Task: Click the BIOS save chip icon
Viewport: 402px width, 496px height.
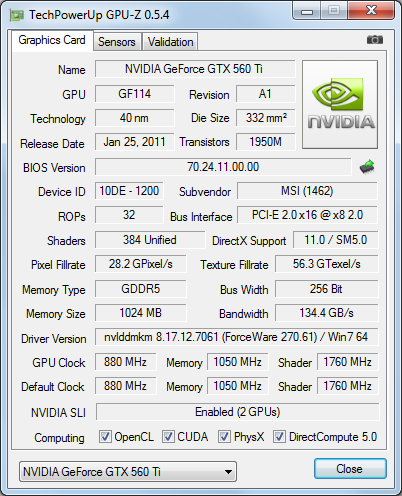Action: pyautogui.click(x=367, y=167)
